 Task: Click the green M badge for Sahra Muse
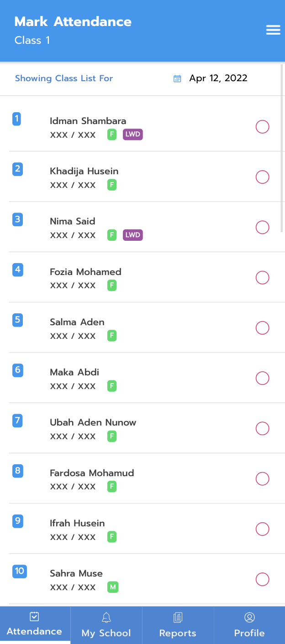tap(113, 587)
